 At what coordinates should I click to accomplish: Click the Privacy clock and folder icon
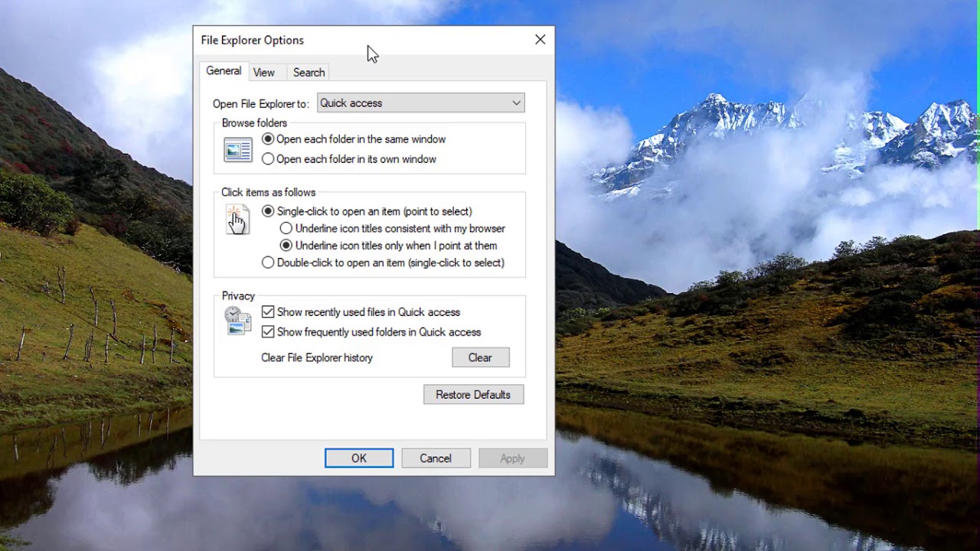237,321
